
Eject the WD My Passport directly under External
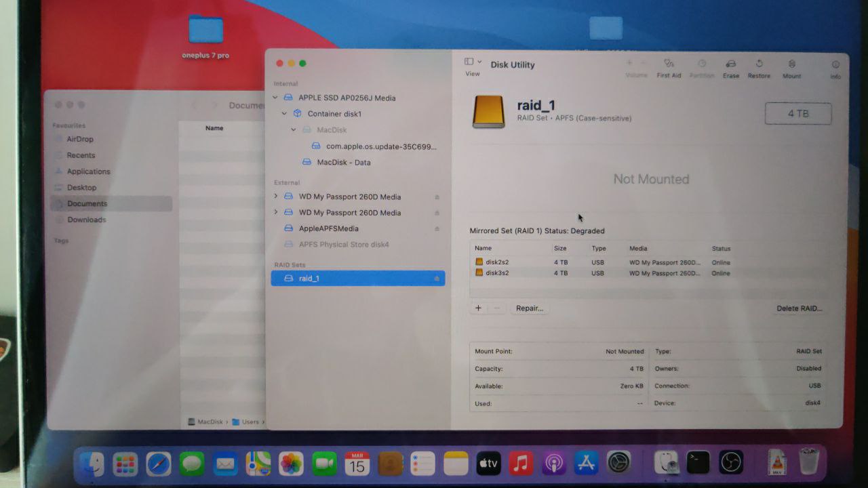pos(437,197)
